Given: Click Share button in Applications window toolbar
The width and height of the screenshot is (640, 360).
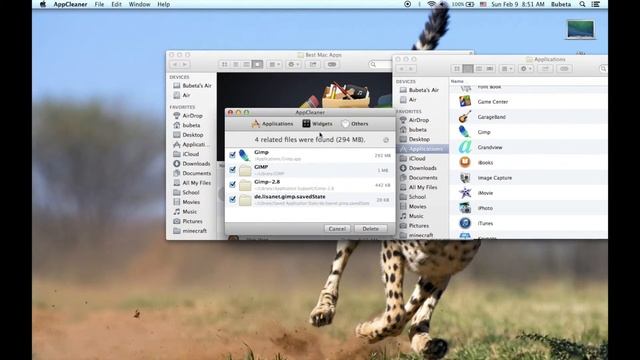Looking at the screenshot, I should (545, 69).
